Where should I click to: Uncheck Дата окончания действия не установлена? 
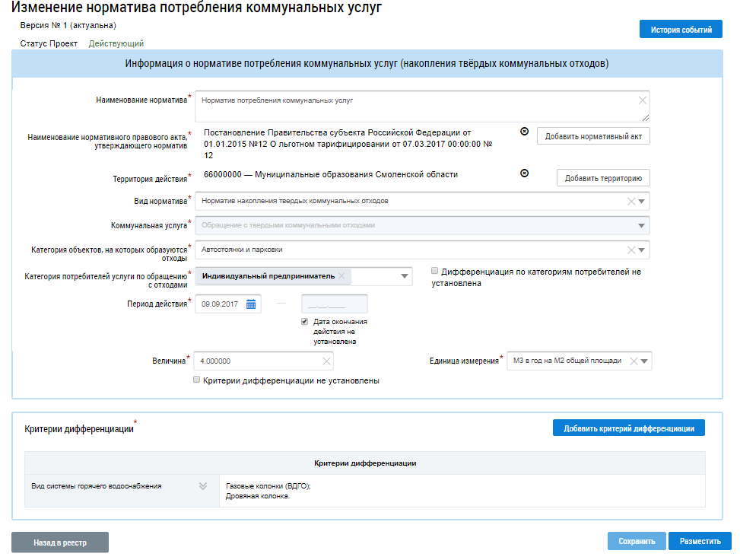tap(305, 322)
